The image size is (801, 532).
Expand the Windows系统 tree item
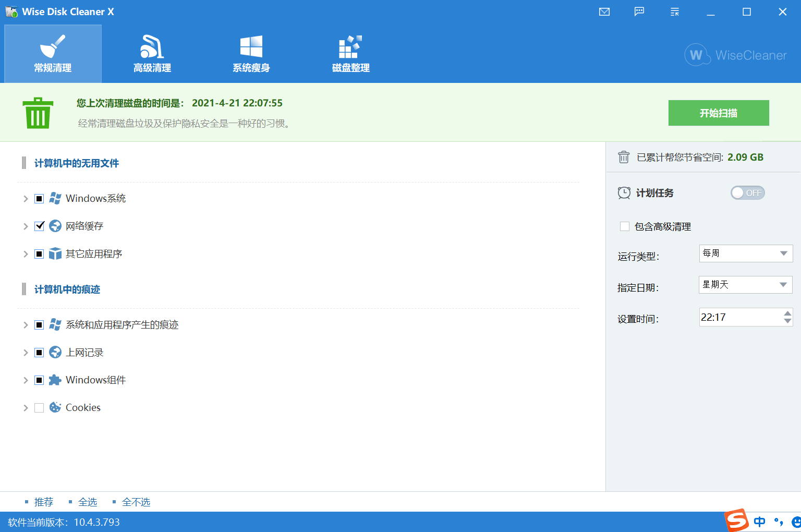[x=25, y=198]
